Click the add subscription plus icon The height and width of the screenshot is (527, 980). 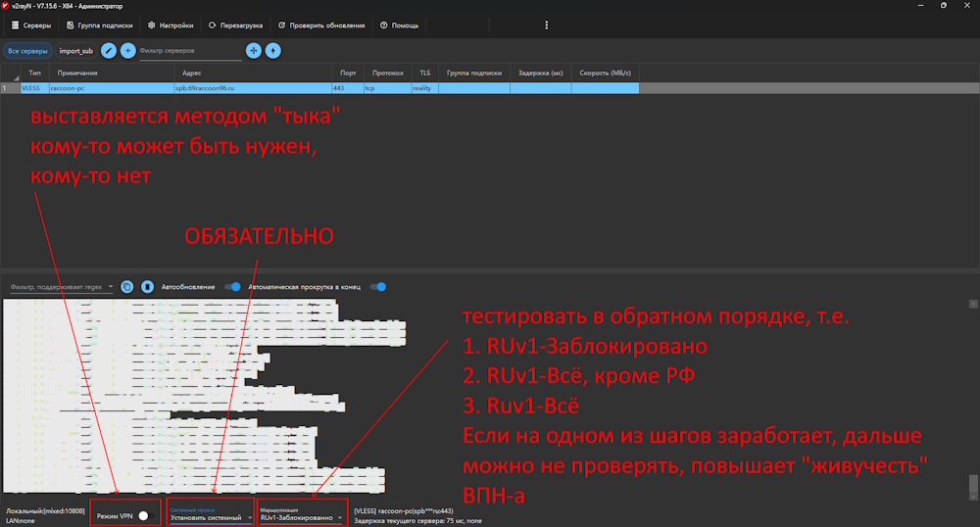click(x=127, y=50)
